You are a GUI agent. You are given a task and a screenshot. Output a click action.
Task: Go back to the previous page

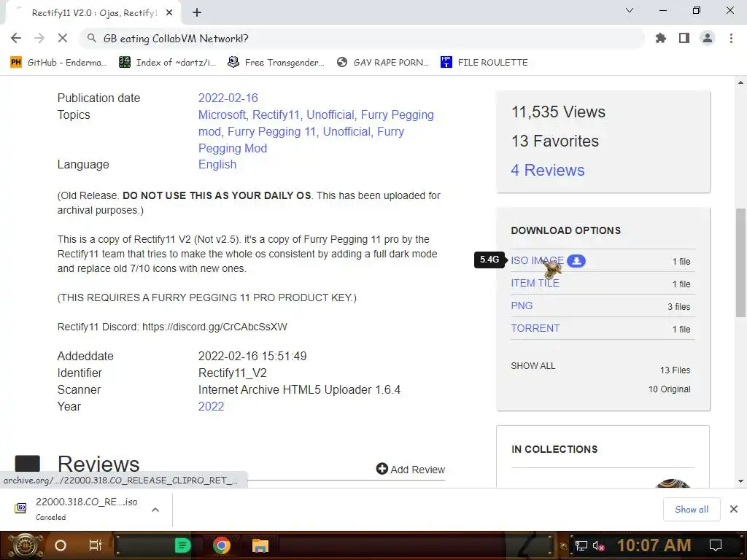point(16,38)
